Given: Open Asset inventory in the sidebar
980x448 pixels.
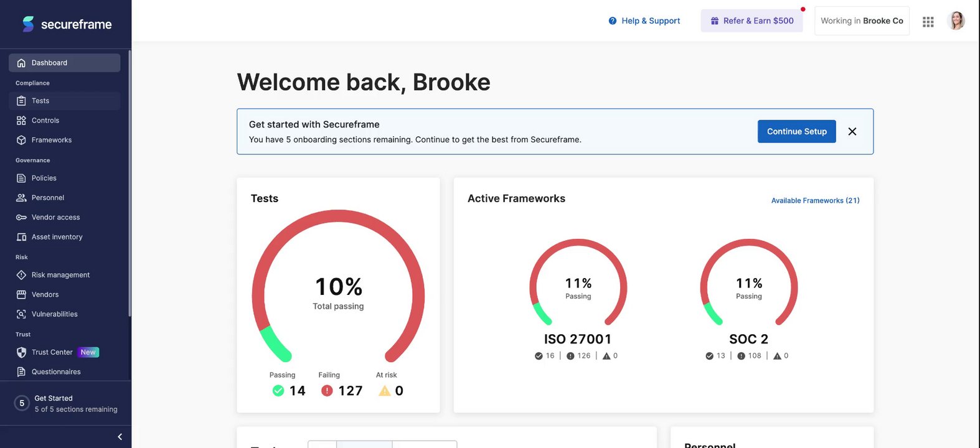Looking at the screenshot, I should point(65,237).
